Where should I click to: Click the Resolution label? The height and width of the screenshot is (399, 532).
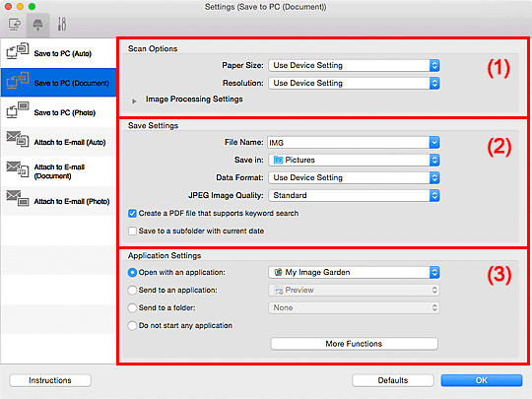(243, 83)
